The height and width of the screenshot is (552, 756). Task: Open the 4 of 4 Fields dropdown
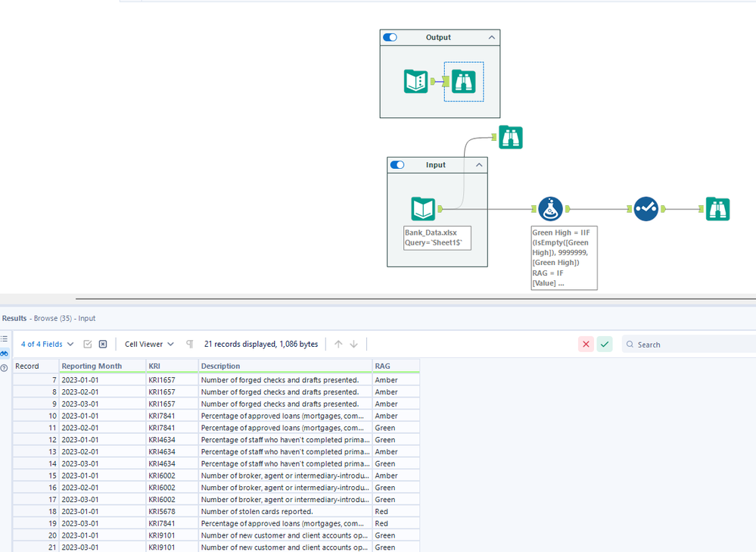[x=47, y=344]
